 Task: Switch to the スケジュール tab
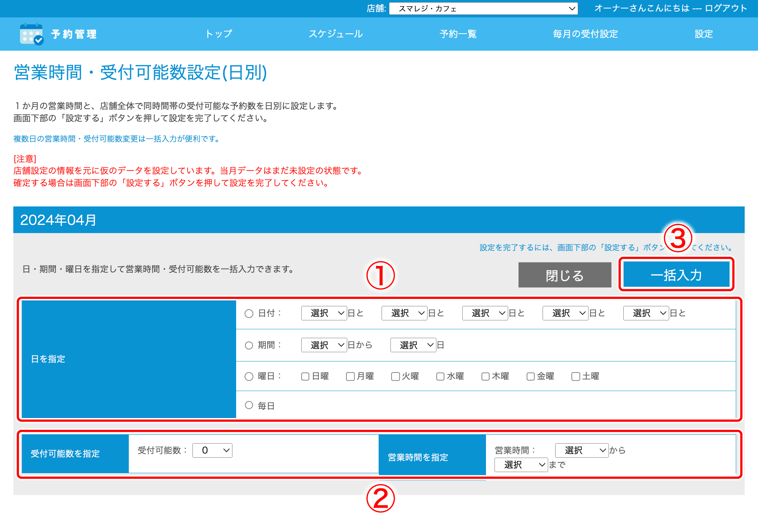336,34
